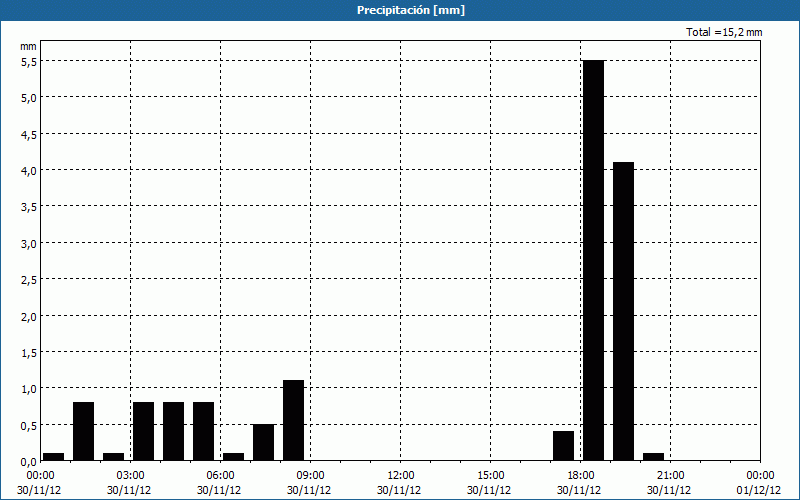Pick the '18:00' time label

click(x=581, y=476)
